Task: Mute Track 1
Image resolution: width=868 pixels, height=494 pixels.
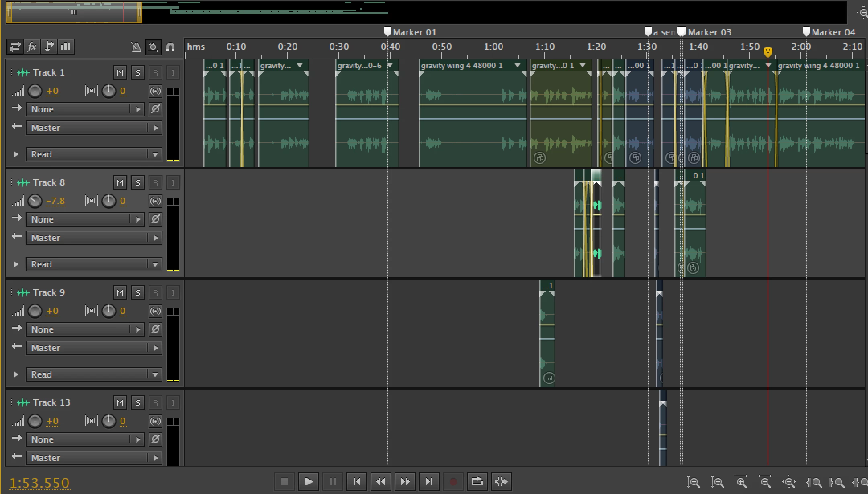Action: pyautogui.click(x=120, y=73)
